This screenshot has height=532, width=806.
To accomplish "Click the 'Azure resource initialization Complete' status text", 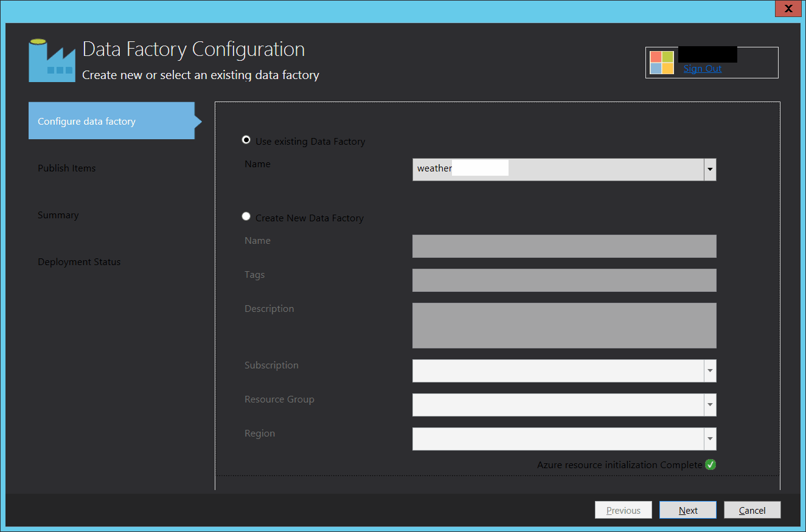I will click(620, 465).
